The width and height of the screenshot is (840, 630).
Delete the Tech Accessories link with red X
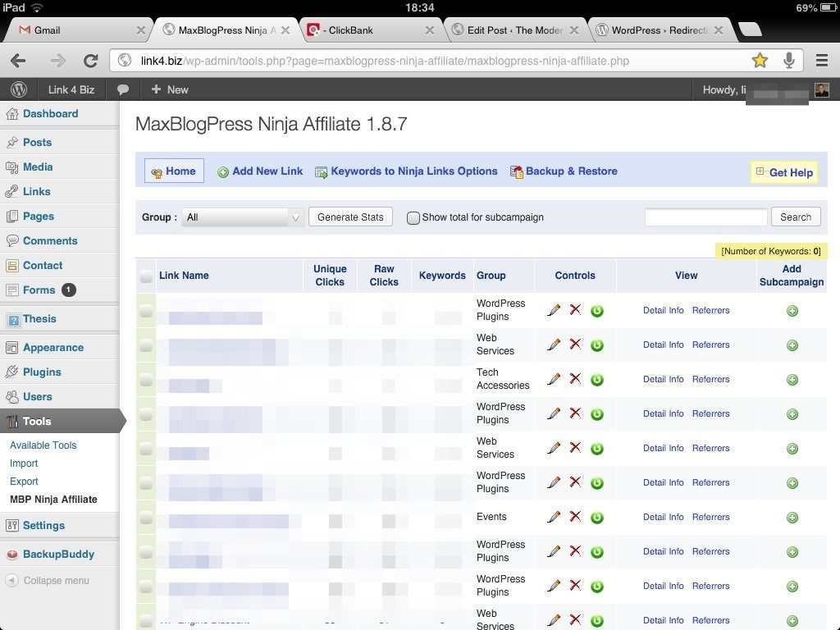575,379
